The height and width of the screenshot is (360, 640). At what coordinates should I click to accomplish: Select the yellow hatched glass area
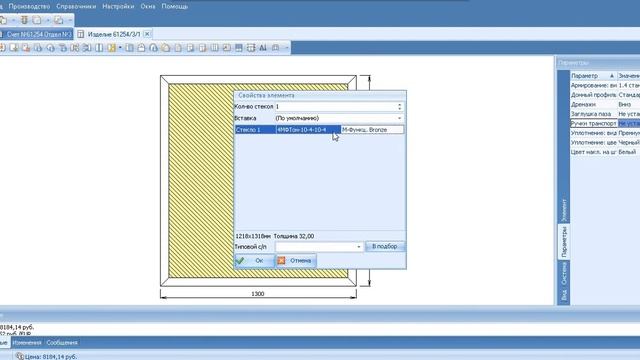tap(201, 180)
